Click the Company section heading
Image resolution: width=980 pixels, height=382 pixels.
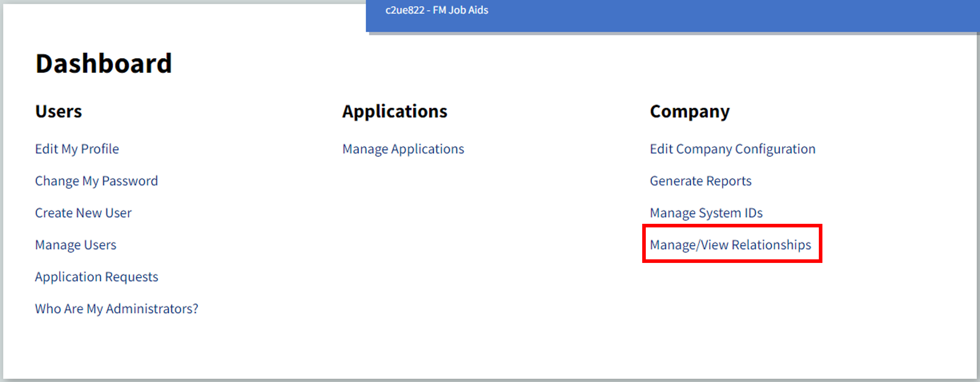[690, 112]
